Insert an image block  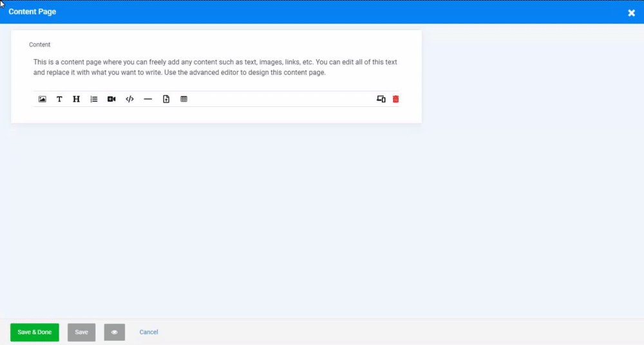[43, 99]
